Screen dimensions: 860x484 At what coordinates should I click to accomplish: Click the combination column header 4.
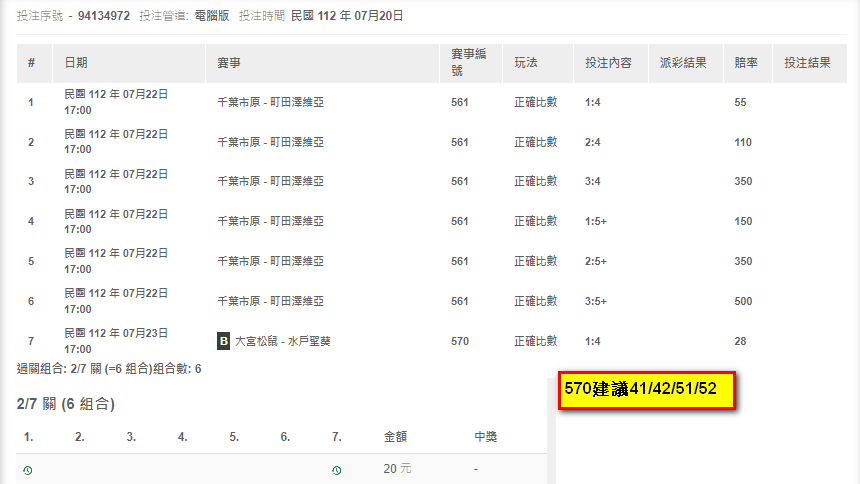coord(183,437)
